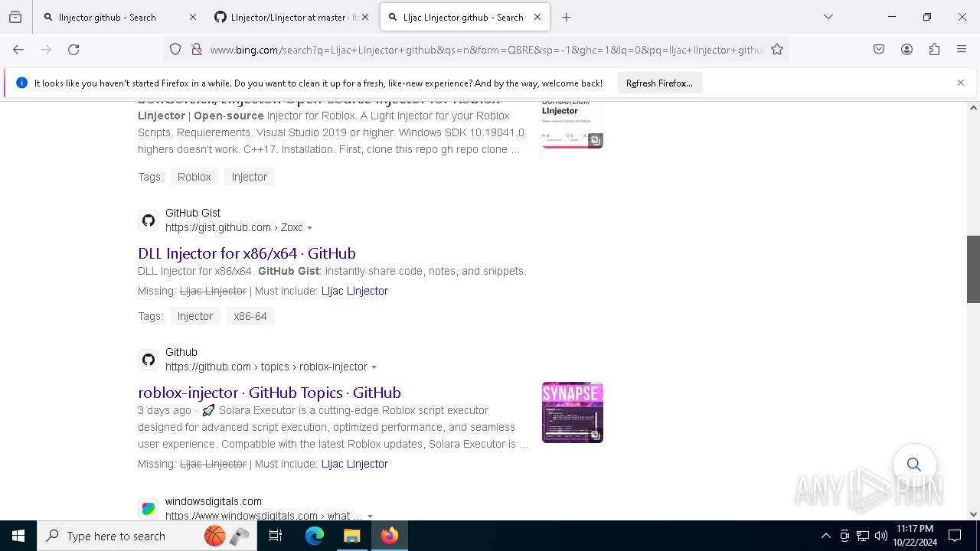
Task: Click the Refresh Firefox button
Action: (x=659, y=83)
